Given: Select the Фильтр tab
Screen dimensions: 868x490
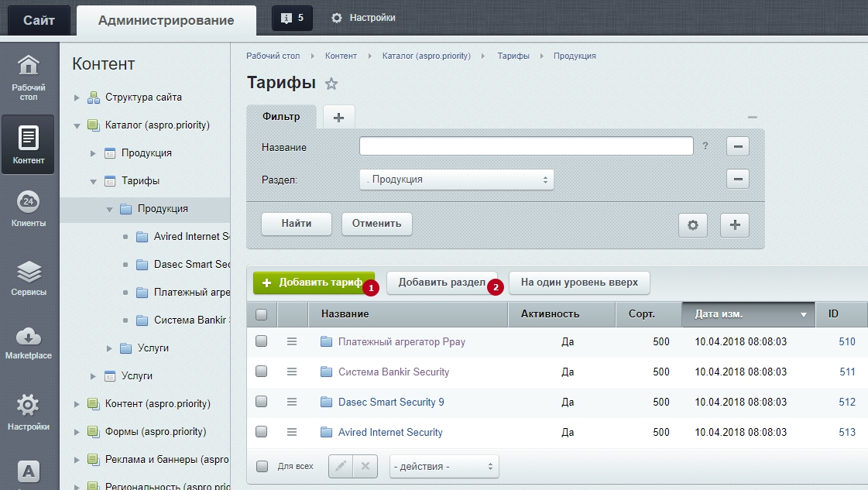Looking at the screenshot, I should [281, 117].
